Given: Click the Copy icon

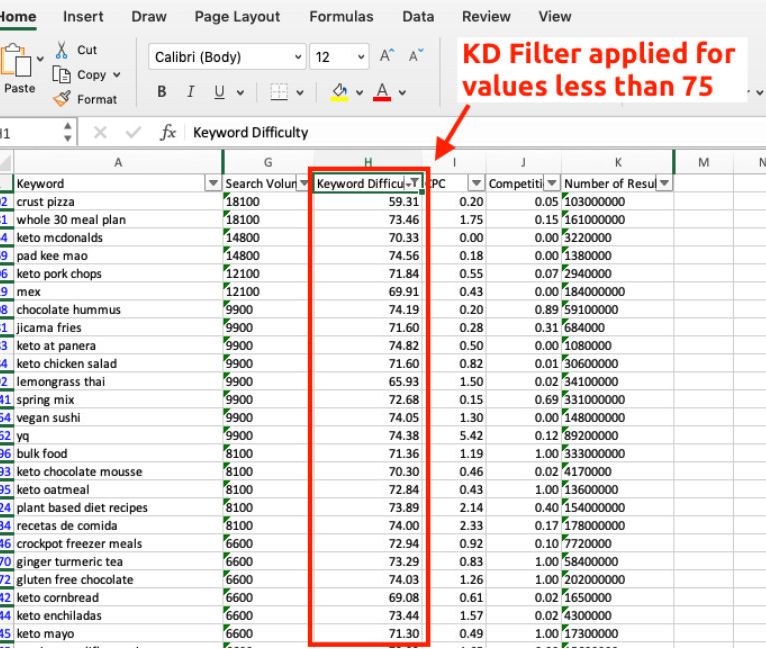Looking at the screenshot, I should [62, 75].
